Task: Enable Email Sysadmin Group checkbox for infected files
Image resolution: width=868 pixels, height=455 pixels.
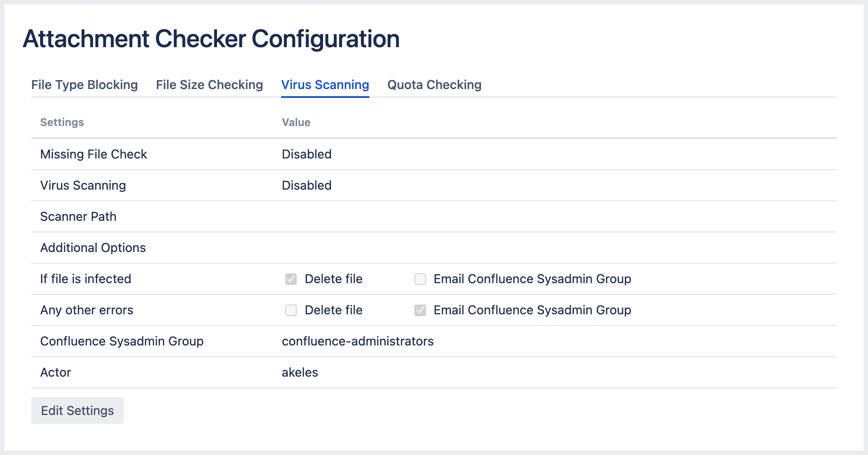Action: pyautogui.click(x=420, y=279)
